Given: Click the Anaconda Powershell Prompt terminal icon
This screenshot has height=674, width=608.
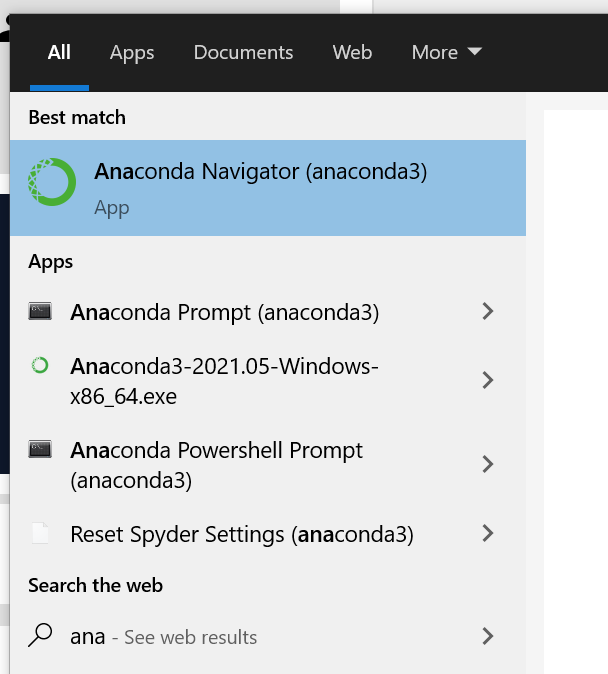Looking at the screenshot, I should (x=40, y=449).
